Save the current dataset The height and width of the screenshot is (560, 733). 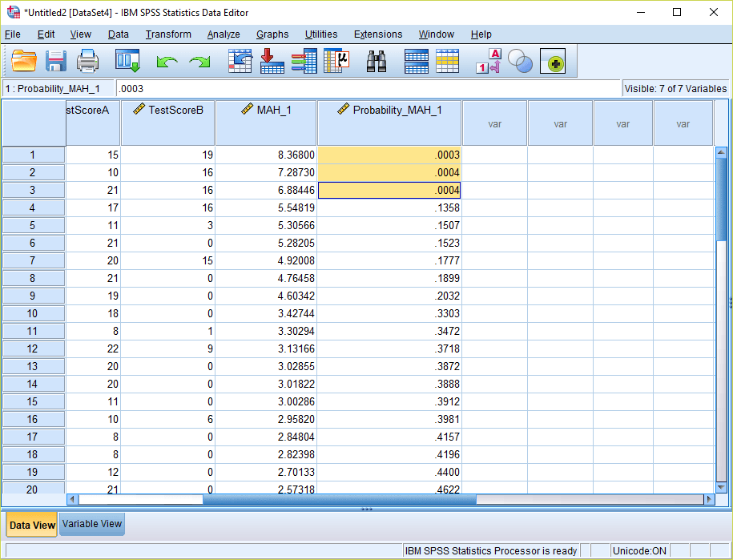pos(55,61)
